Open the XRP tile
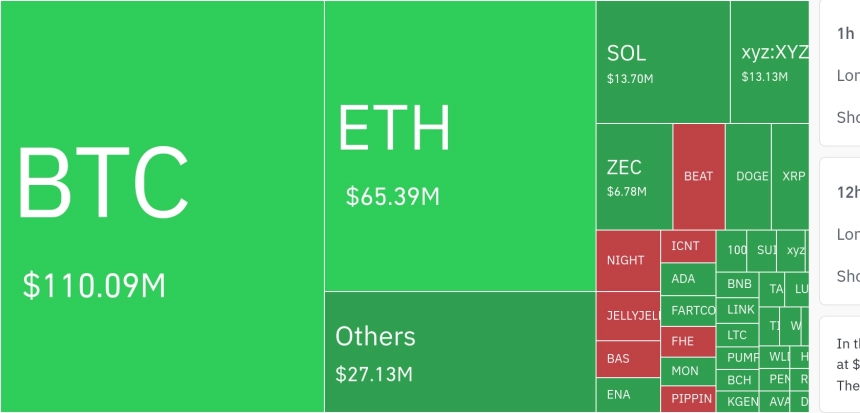The width and height of the screenshot is (860, 413). (791, 176)
